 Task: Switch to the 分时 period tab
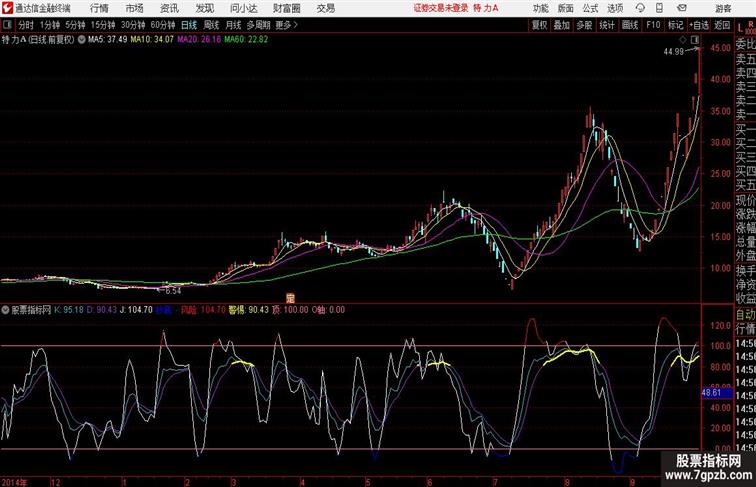[x=26, y=25]
